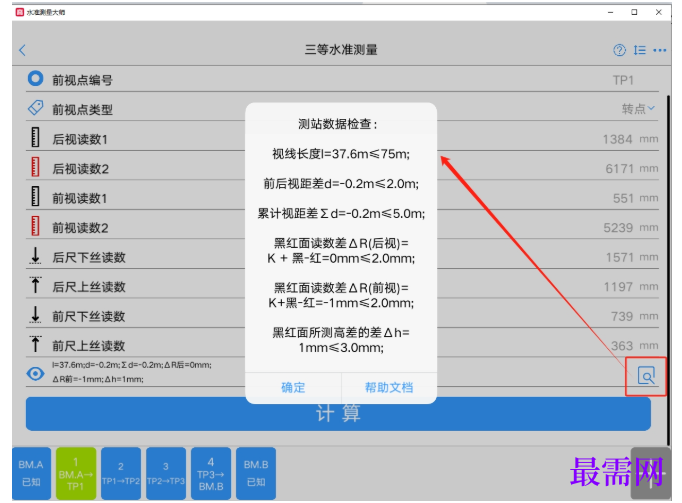The image size is (682, 503).
Task: Open the list sorting icon
Action: [x=639, y=50]
